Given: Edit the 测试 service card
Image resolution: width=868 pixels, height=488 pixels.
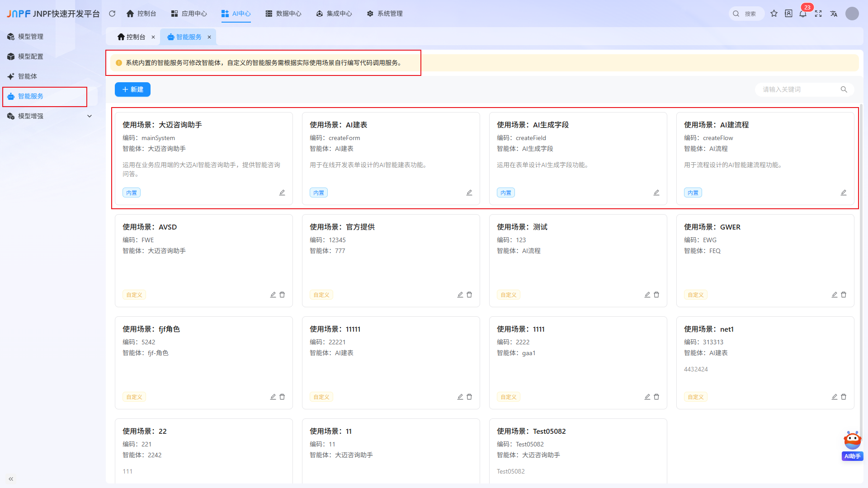Looking at the screenshot, I should [x=647, y=295].
